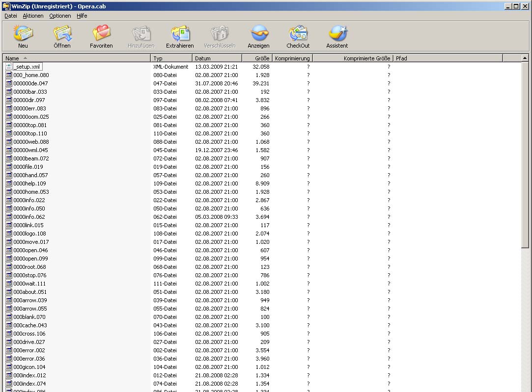
Task: Select the file 0000stop.076
Action: [30, 275]
